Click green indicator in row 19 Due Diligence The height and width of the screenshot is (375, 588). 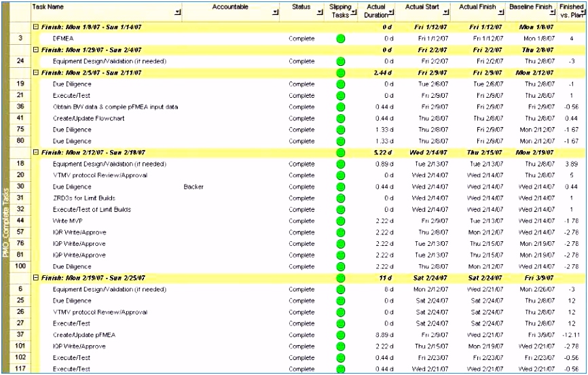click(340, 84)
